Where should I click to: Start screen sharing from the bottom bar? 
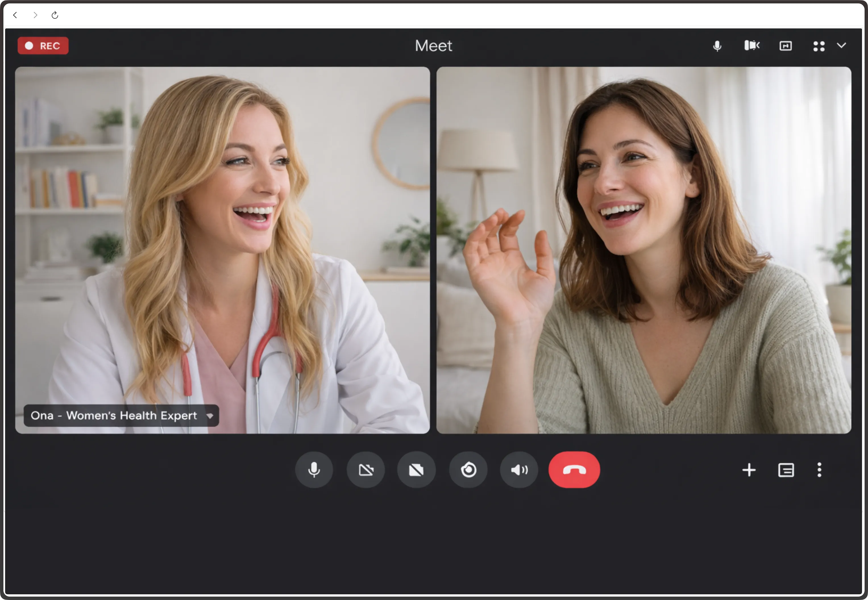coord(416,470)
